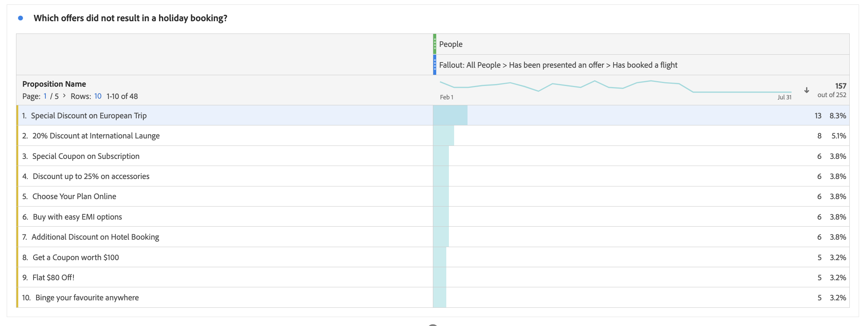Click the sparkline trend chart
This screenshot has height=326, width=868.
[615, 87]
